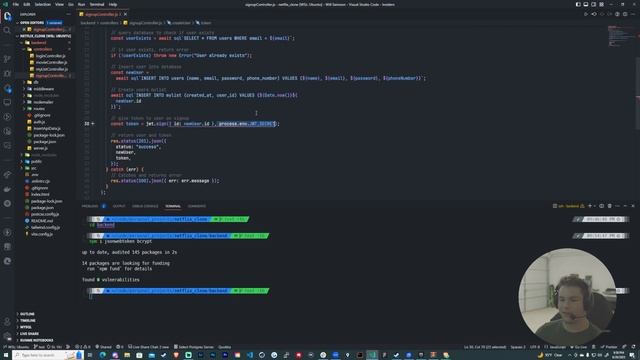Collapse the Open Editors section
The height and width of the screenshot is (360, 640).
[x=32, y=23]
